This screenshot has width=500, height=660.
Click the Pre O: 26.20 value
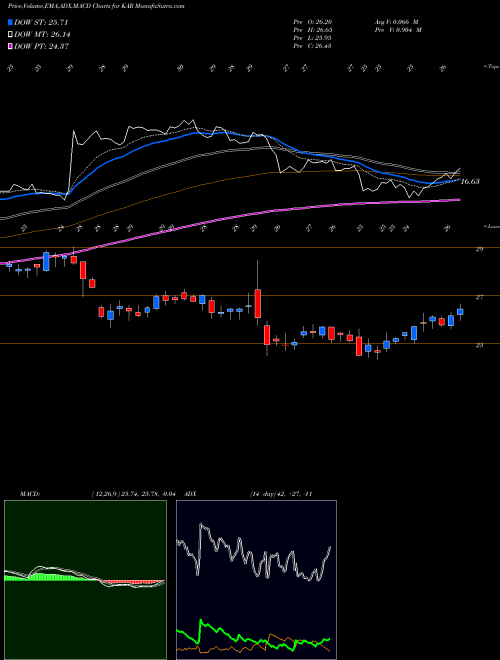[313, 22]
